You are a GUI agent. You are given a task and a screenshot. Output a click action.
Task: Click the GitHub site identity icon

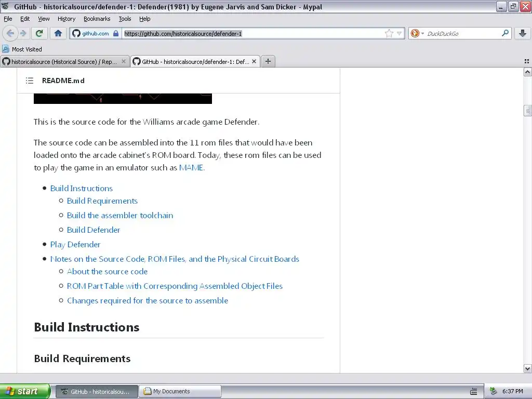[76, 33]
